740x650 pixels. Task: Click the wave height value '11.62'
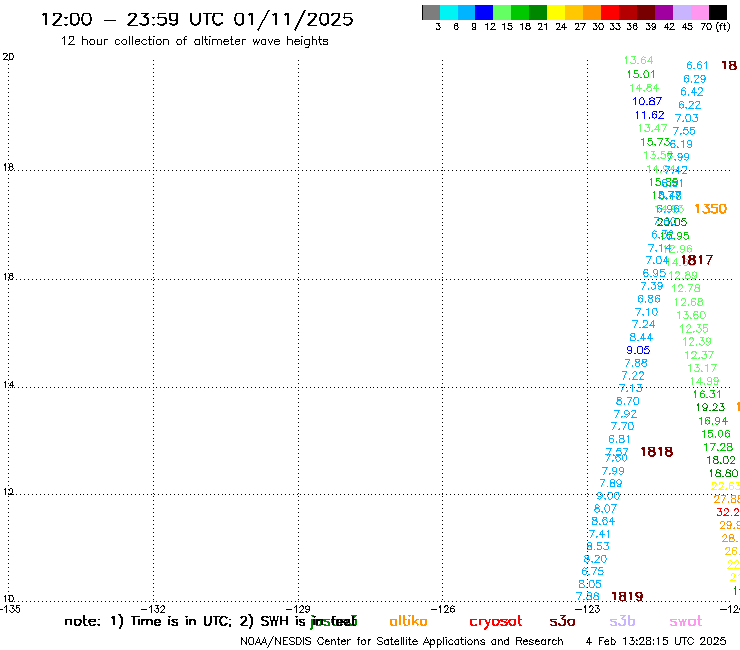(x=649, y=115)
